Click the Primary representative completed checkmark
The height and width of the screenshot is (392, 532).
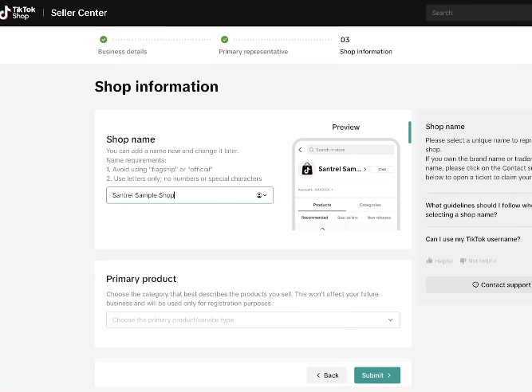tap(224, 39)
